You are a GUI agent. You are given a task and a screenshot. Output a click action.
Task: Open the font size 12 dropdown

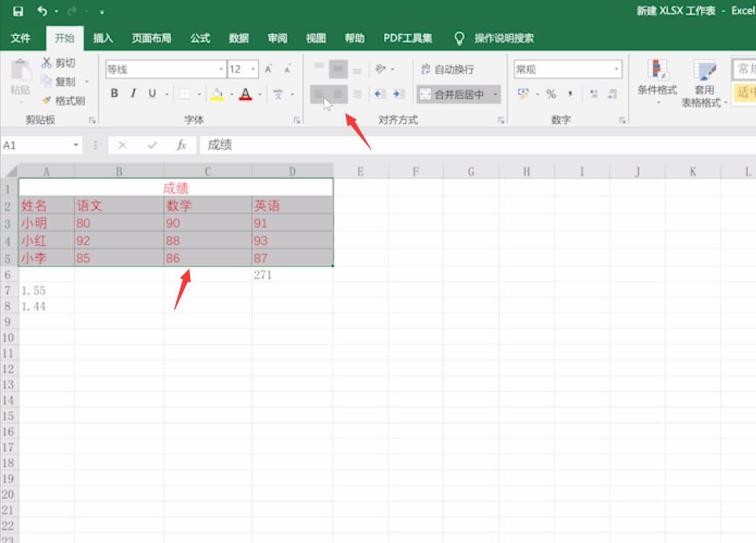[252, 69]
